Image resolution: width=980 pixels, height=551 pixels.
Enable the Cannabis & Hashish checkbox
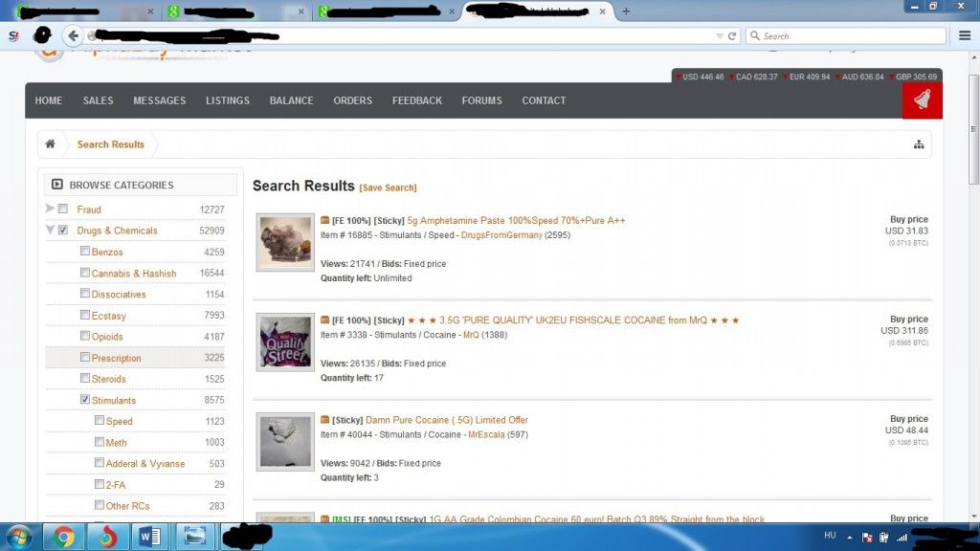click(85, 273)
